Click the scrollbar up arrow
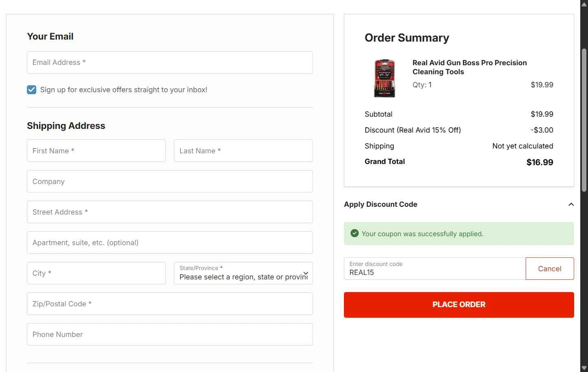 coord(584,4)
